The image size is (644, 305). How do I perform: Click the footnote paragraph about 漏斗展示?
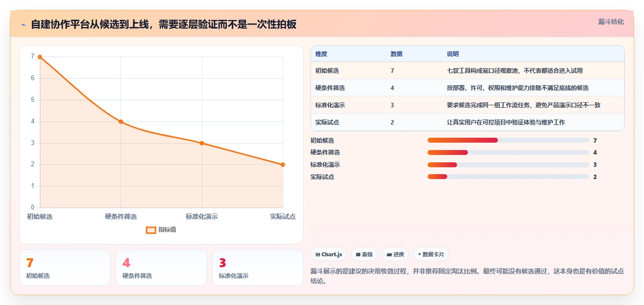click(x=467, y=276)
